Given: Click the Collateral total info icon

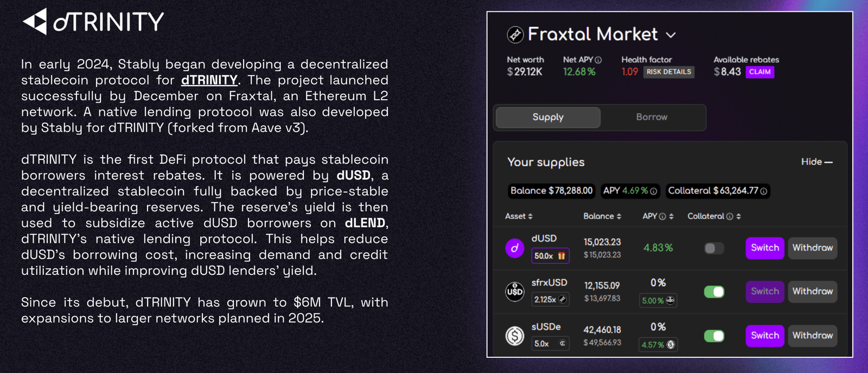Looking at the screenshot, I should (x=764, y=191).
